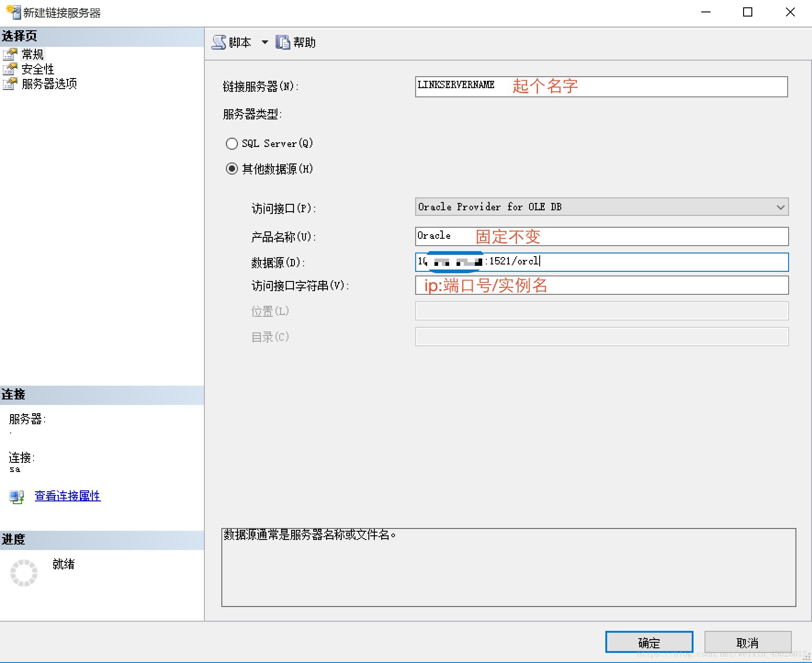The height and width of the screenshot is (663, 812).
Task: Select the 服务器选项 page icon
Action: pos(10,84)
